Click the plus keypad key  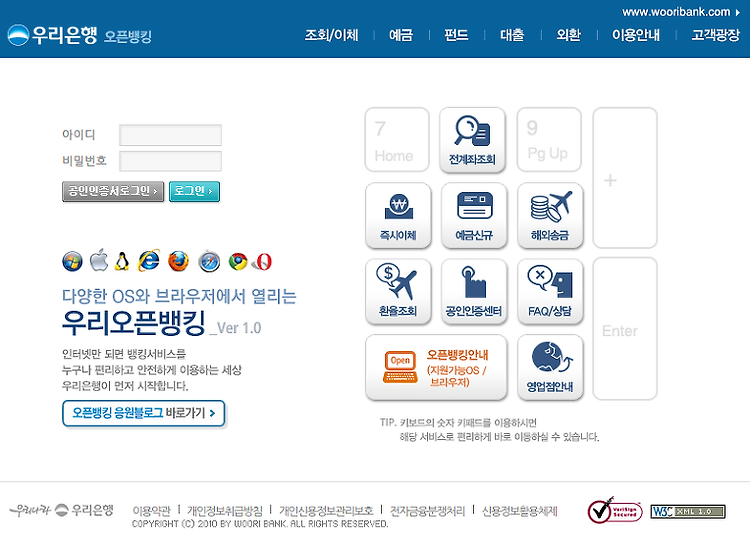coord(625,178)
